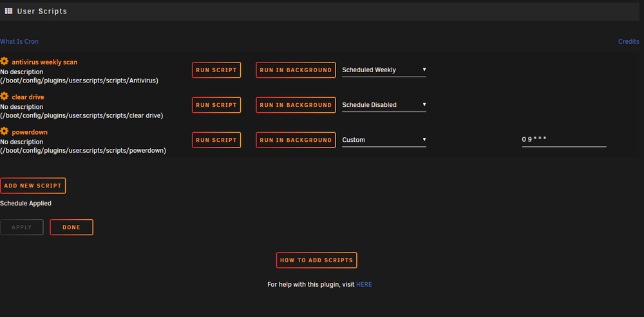Click the Done button
644x317 pixels.
pyautogui.click(x=71, y=227)
